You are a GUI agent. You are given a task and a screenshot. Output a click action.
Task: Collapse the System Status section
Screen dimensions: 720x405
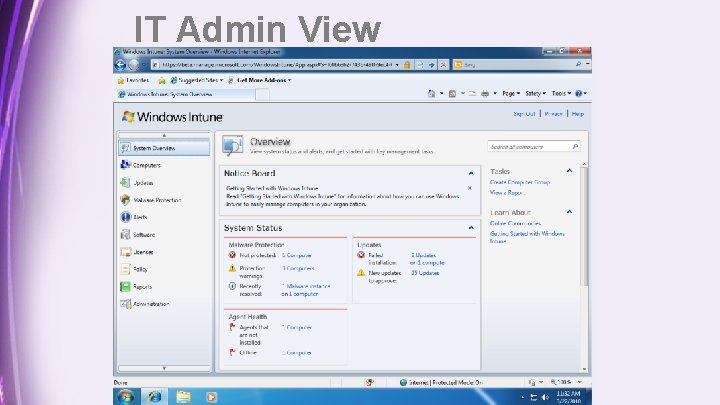point(471,228)
